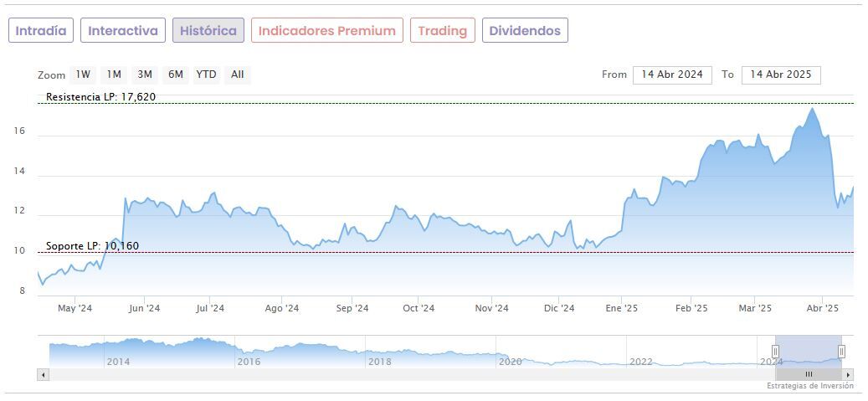Click the navigator scrollbar right arrow
This screenshot has height=401, width=868.
(x=848, y=374)
